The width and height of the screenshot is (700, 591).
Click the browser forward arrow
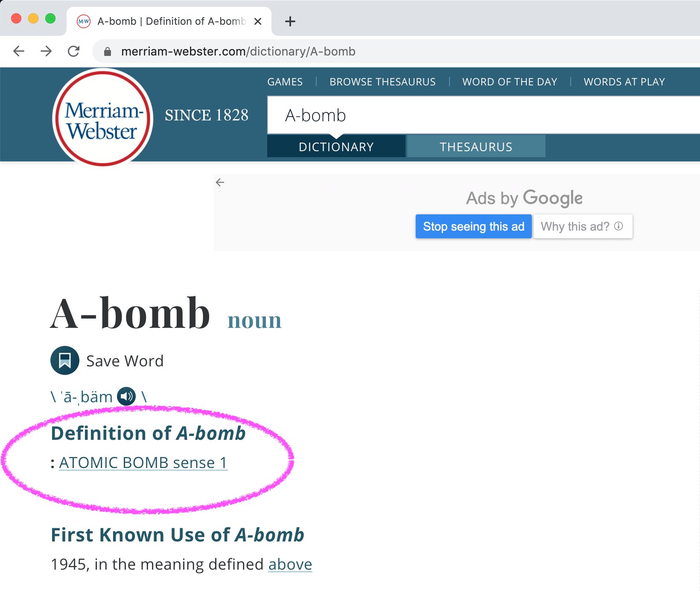coord(46,51)
